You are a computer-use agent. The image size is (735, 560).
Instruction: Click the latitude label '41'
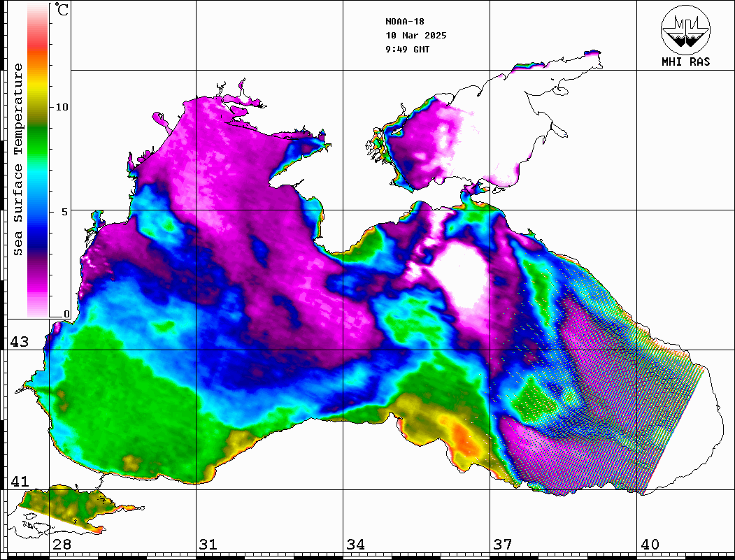(x=20, y=481)
